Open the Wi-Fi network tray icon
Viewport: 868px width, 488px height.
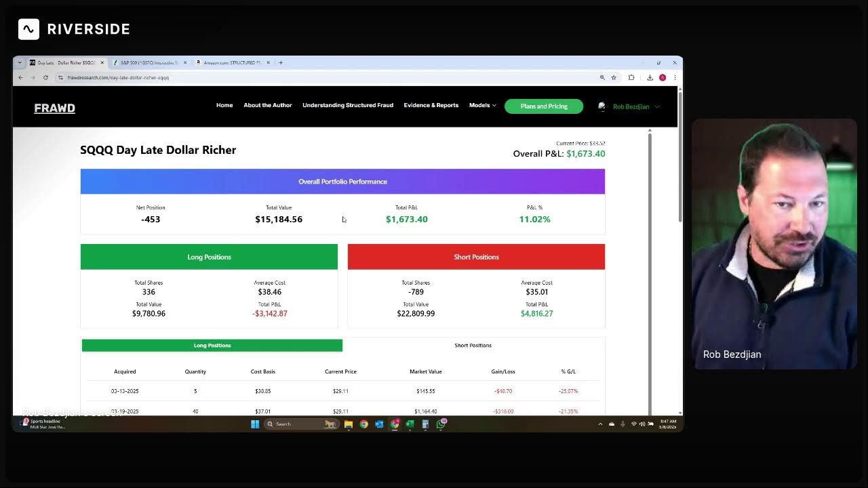(x=634, y=424)
